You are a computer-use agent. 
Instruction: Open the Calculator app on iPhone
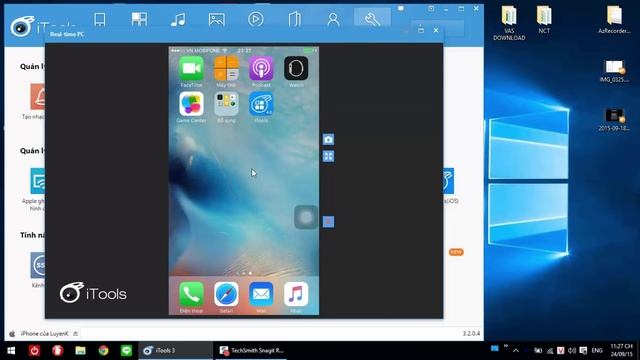click(x=226, y=69)
